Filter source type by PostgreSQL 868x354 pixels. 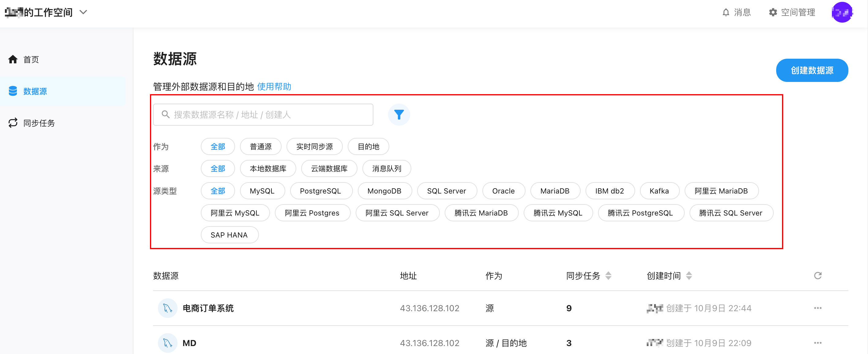pyautogui.click(x=320, y=191)
